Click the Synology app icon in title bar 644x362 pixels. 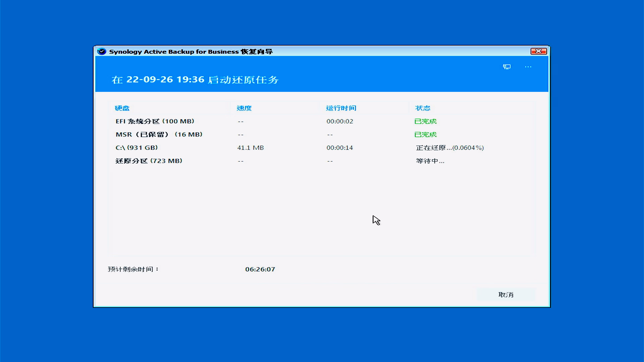coord(102,51)
